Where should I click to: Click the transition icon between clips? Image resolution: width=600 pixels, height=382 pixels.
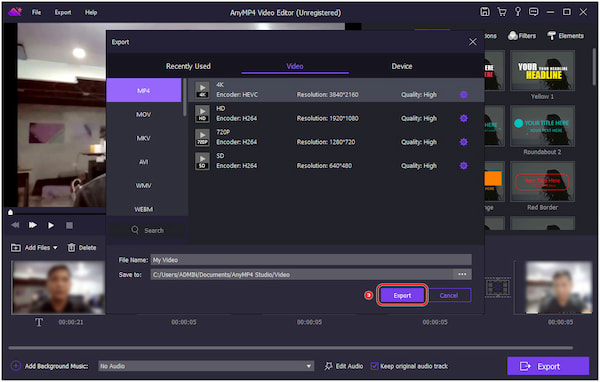[497, 287]
